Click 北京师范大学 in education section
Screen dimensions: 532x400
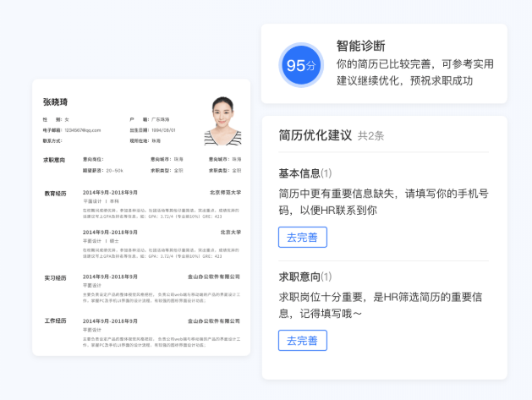click(225, 192)
